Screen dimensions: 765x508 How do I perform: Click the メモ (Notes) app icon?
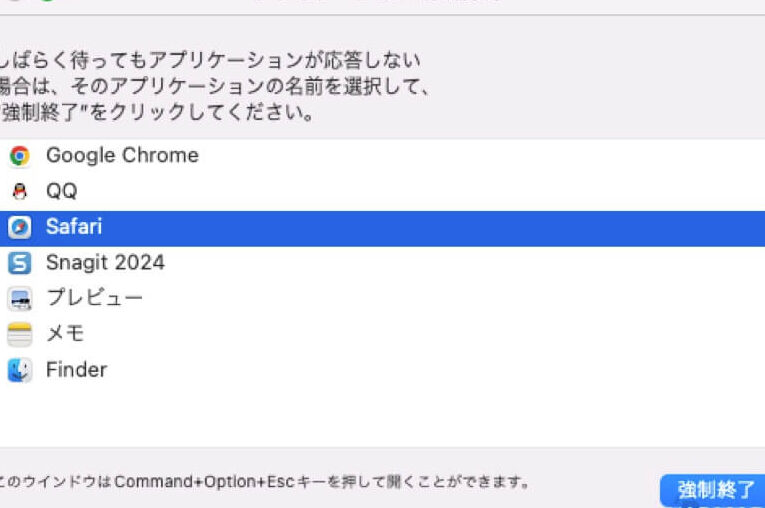tap(19, 334)
